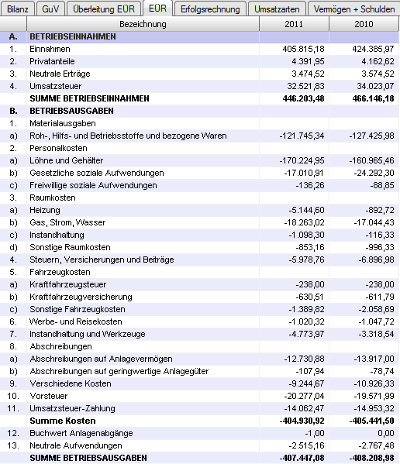
Task: Select the Sonstige Raumkosten row
Action: [199, 247]
